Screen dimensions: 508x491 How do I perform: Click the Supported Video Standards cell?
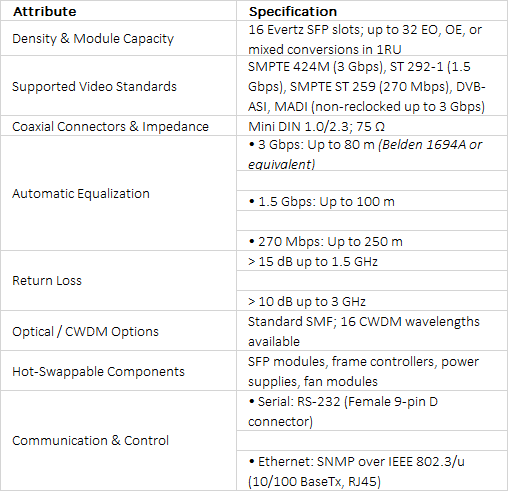[x=118, y=86]
